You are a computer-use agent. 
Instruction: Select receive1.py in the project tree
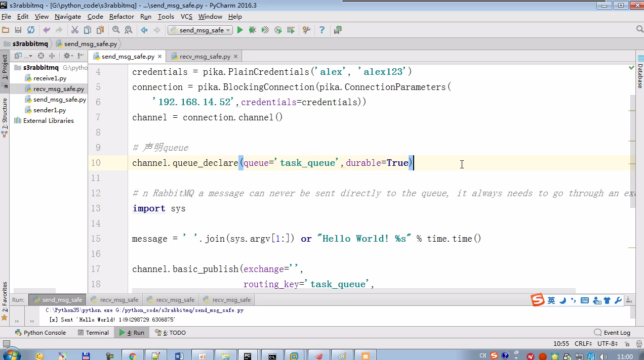tap(50, 78)
